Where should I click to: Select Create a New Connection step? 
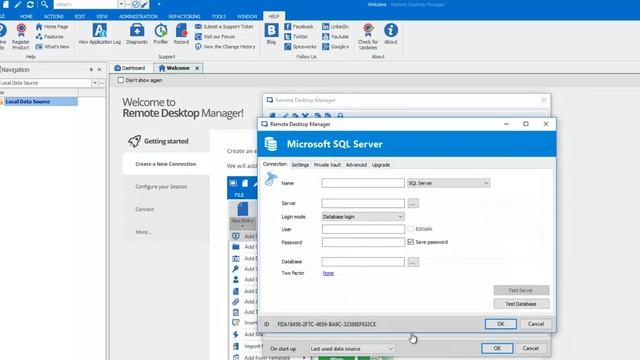point(166,164)
